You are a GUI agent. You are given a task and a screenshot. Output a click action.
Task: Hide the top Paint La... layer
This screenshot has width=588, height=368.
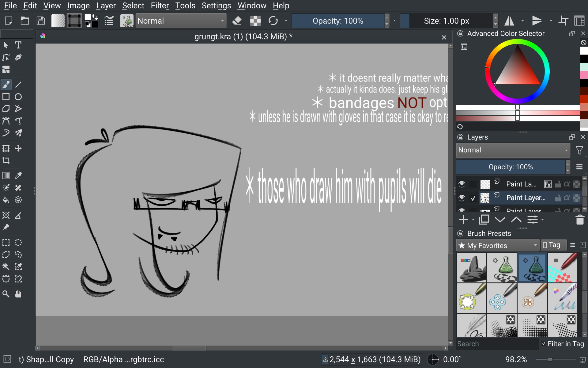462,184
